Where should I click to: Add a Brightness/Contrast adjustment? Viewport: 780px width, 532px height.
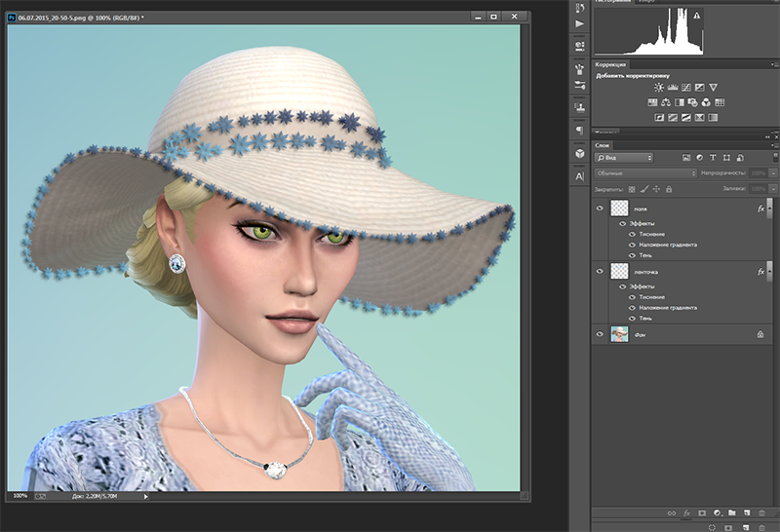pyautogui.click(x=659, y=88)
